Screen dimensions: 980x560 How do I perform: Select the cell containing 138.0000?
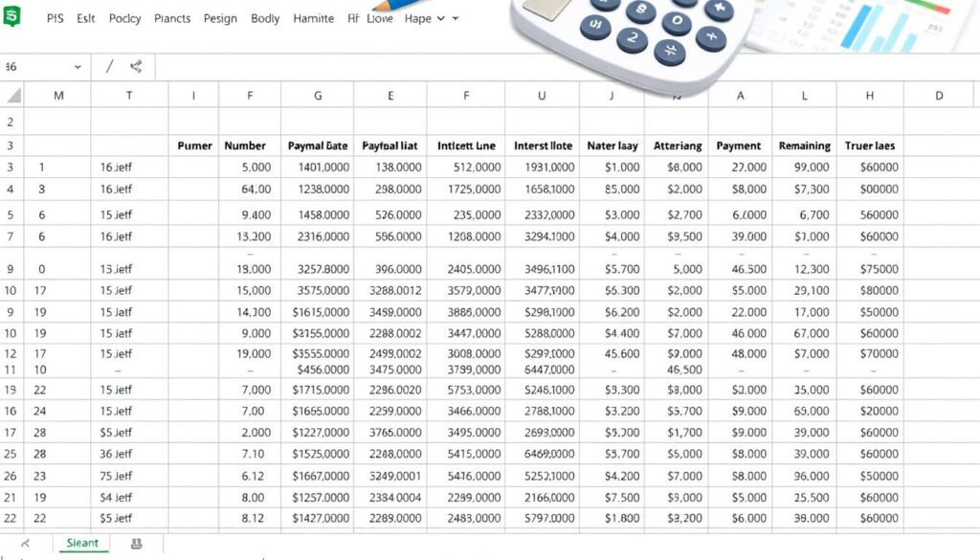tap(390, 168)
